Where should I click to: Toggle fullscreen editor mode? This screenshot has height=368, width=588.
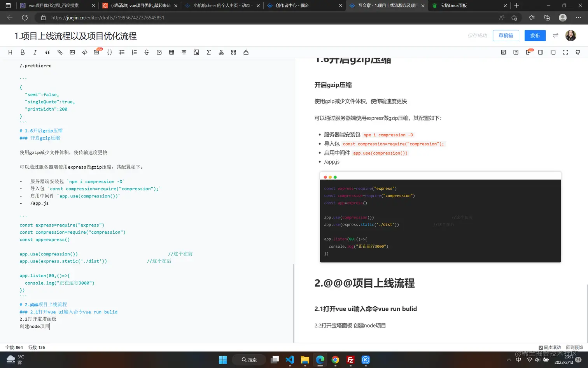(x=565, y=52)
